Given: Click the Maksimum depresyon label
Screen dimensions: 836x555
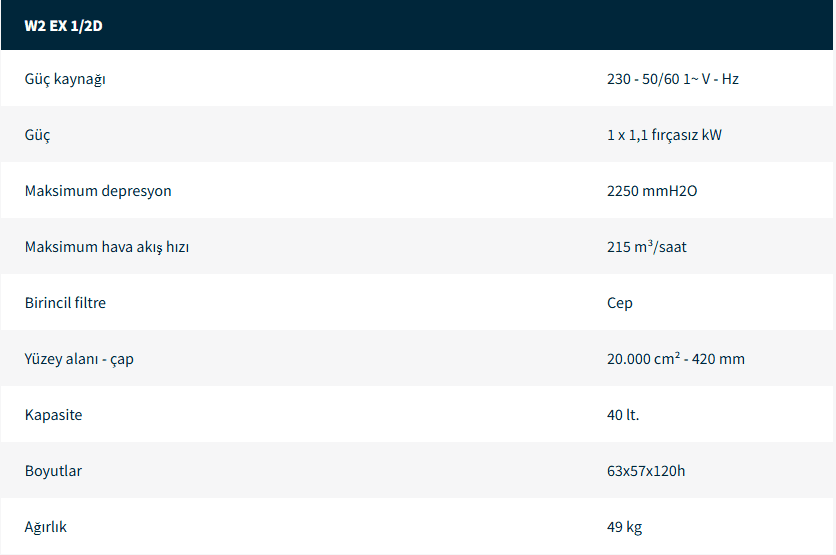Looking at the screenshot, I should 98,191.
